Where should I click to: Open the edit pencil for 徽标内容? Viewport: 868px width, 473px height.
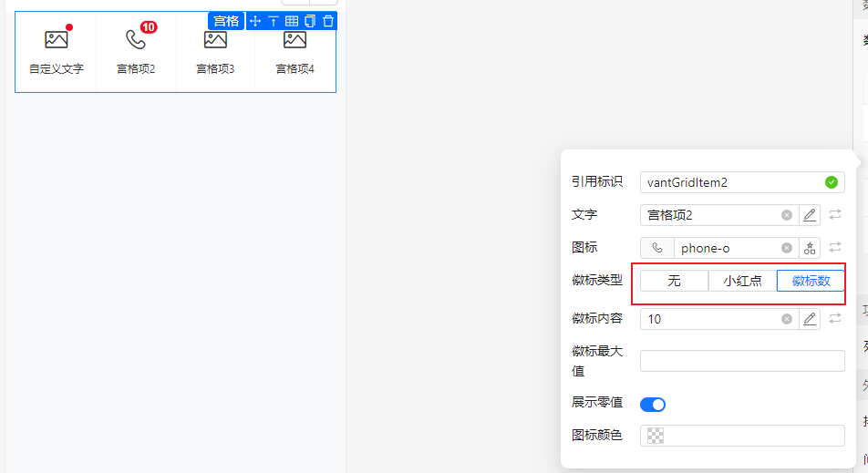[810, 319]
